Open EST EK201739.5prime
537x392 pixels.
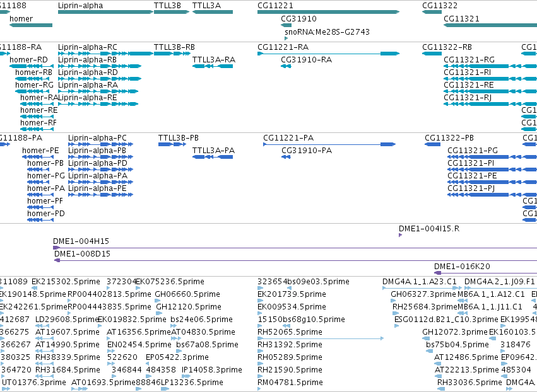(292, 294)
